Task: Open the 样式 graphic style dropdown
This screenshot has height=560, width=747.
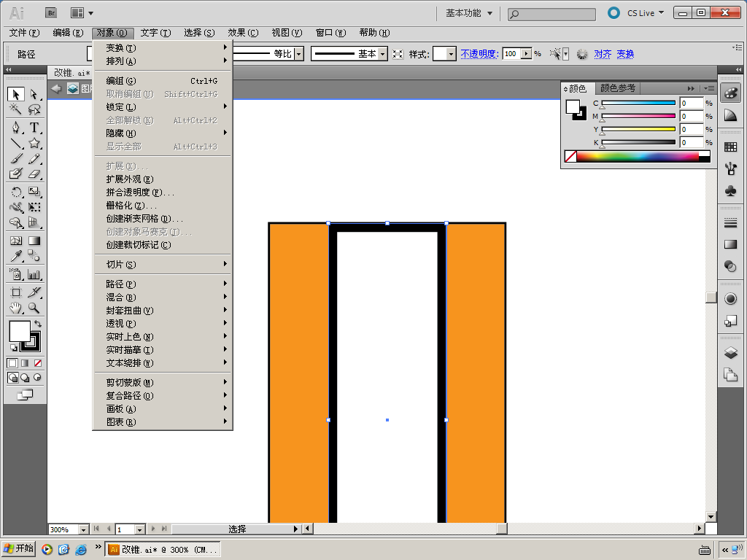Action: (x=451, y=54)
